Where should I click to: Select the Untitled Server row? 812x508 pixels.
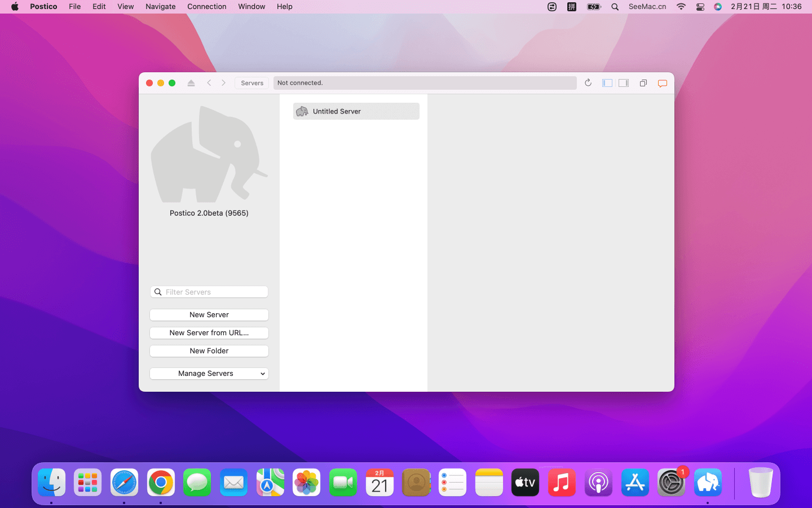coord(356,111)
